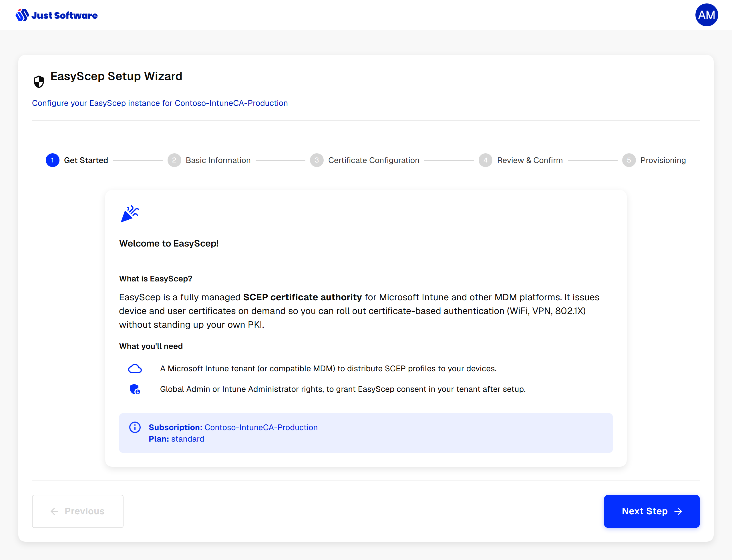Click the Next Step button
Image resolution: width=732 pixels, height=560 pixels.
pyautogui.click(x=652, y=511)
